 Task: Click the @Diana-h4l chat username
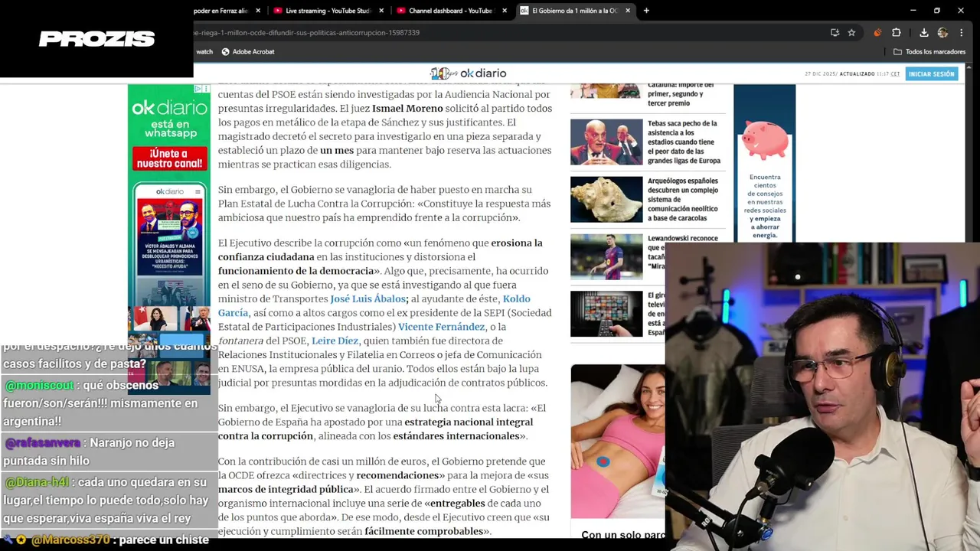pos(36,482)
